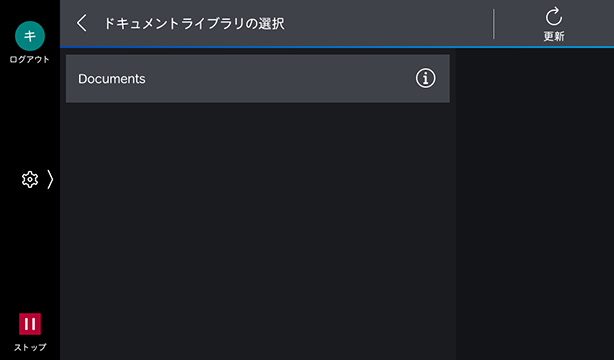
Task: Tap the red pause-style stop icon
Action: pyautogui.click(x=30, y=324)
